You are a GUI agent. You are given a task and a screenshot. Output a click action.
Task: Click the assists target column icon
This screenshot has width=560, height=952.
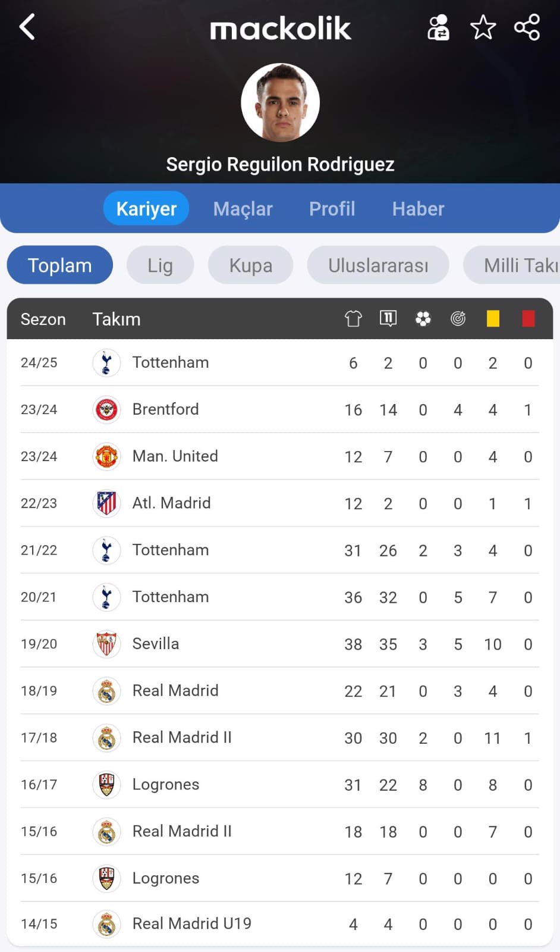click(458, 319)
